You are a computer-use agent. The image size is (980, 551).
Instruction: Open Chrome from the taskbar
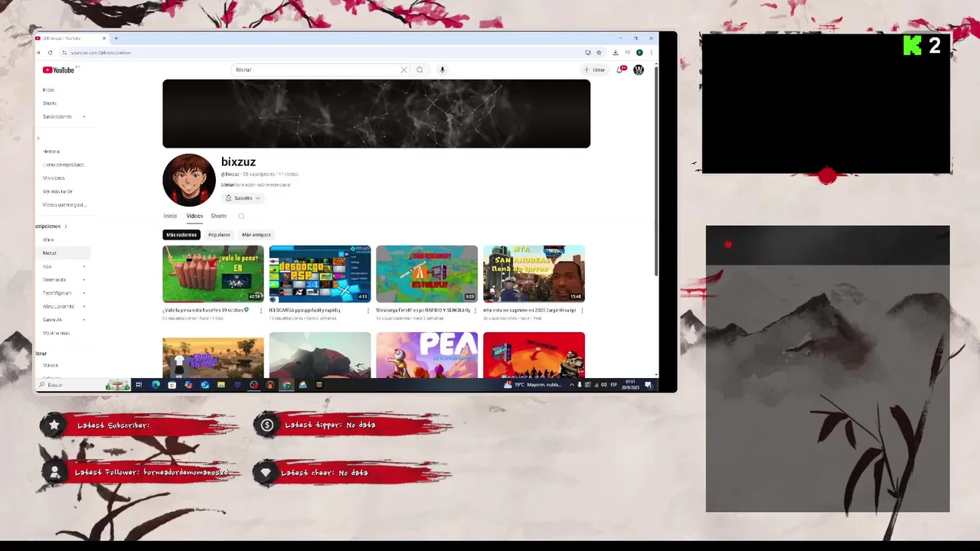pos(286,385)
